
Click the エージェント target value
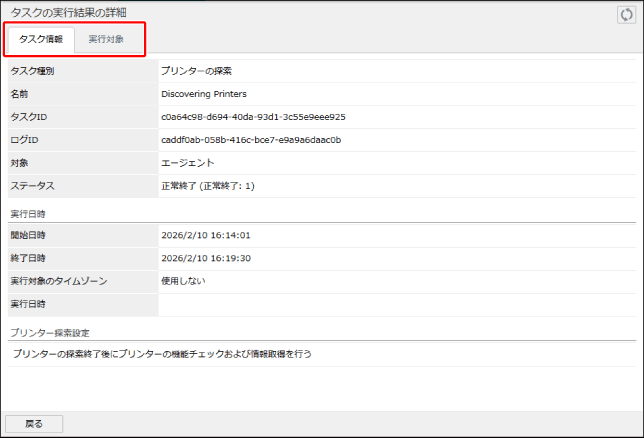187,163
